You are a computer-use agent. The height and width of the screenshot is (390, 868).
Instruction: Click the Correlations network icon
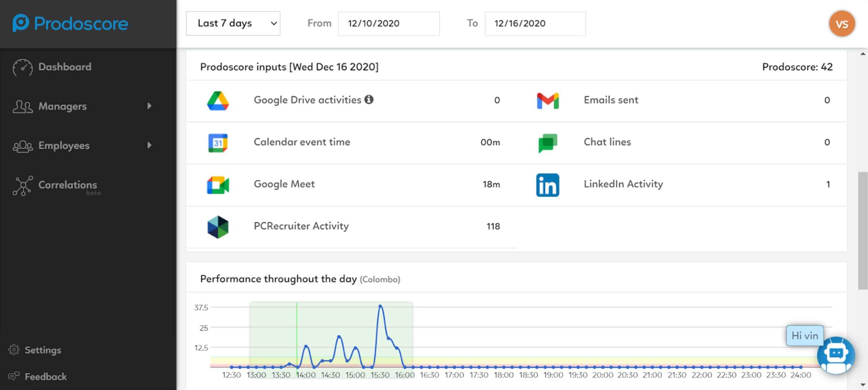pos(23,186)
